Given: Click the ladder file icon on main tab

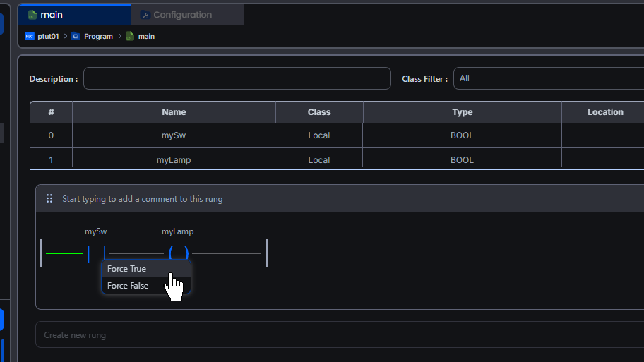Looking at the screenshot, I should coord(32,15).
